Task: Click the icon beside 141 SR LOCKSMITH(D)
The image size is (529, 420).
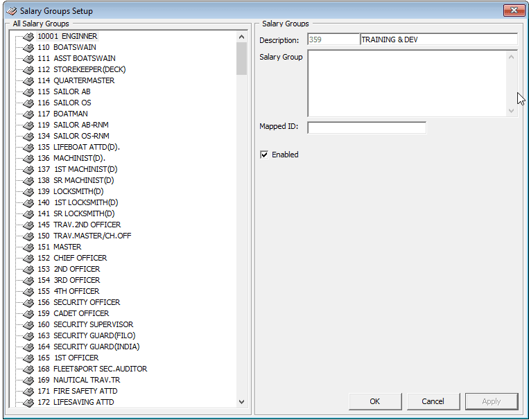Action: pos(28,214)
